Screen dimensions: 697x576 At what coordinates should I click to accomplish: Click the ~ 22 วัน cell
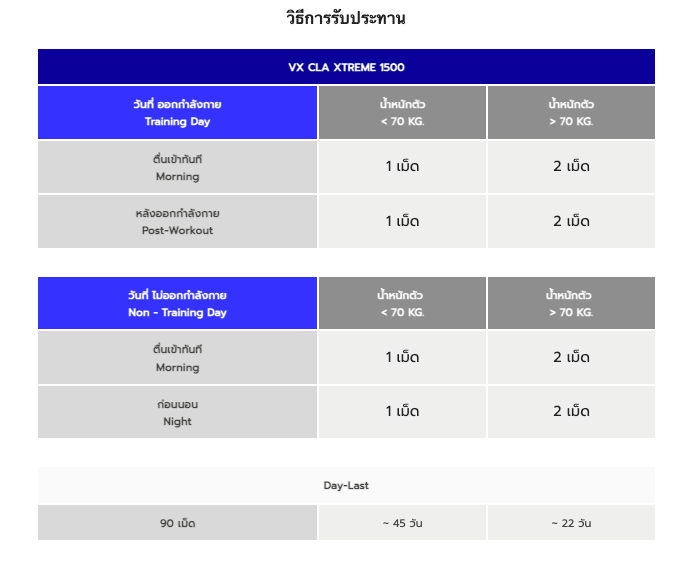(x=571, y=523)
